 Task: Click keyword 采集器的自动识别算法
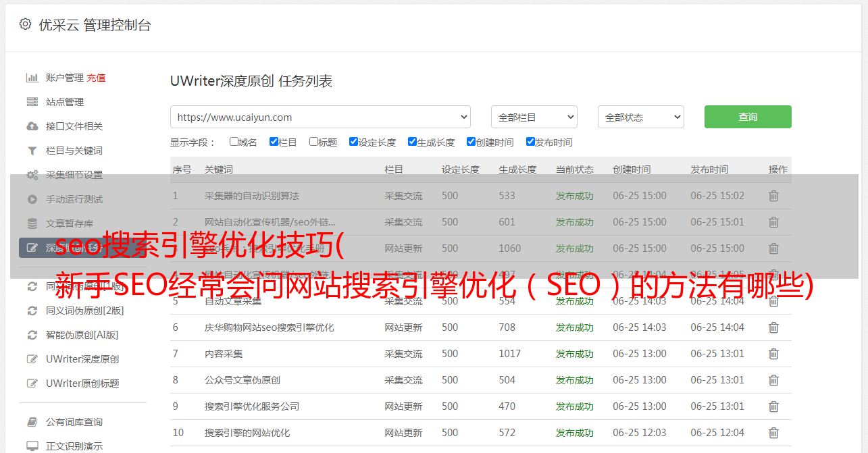click(252, 196)
